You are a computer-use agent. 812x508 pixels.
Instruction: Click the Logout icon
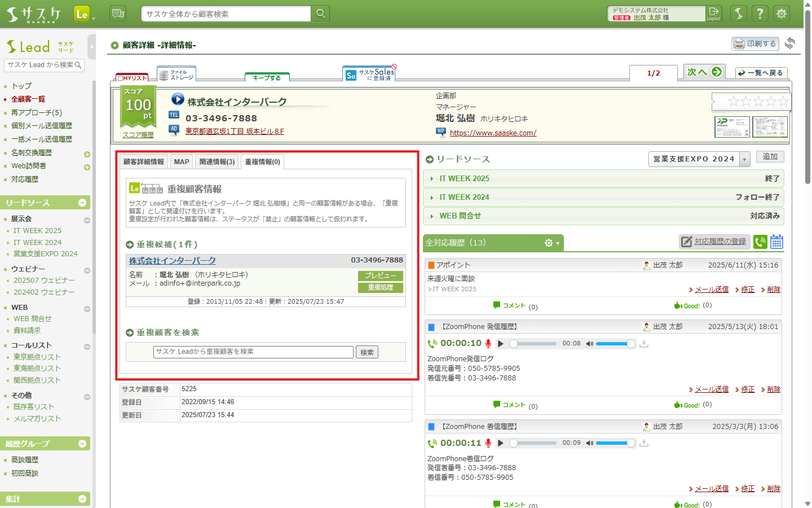pyautogui.click(x=714, y=14)
